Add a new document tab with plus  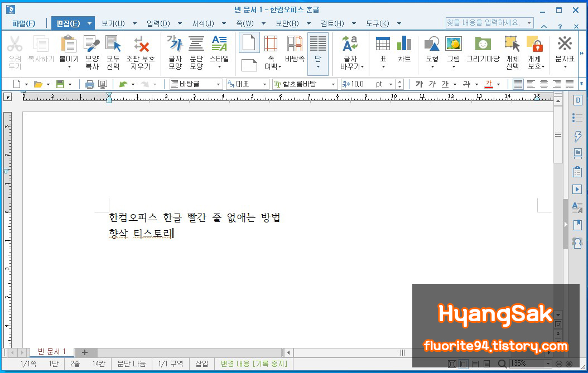pyautogui.click(x=85, y=352)
